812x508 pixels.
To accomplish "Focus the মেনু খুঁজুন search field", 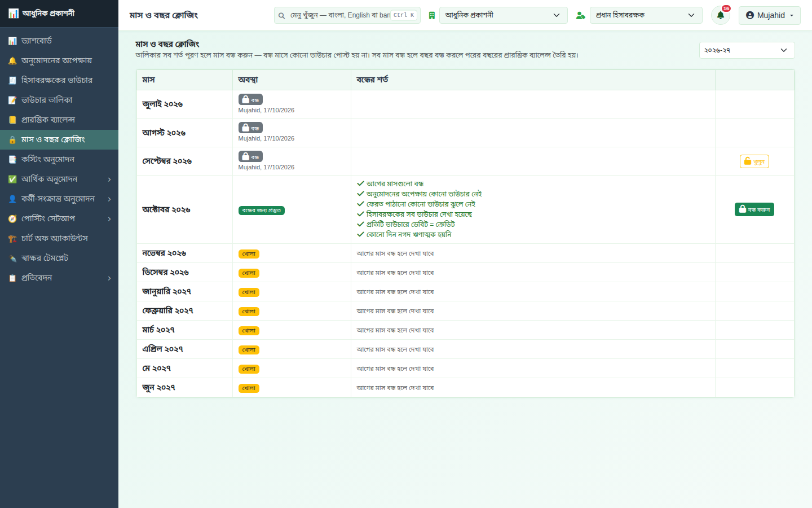I will pyautogui.click(x=347, y=15).
